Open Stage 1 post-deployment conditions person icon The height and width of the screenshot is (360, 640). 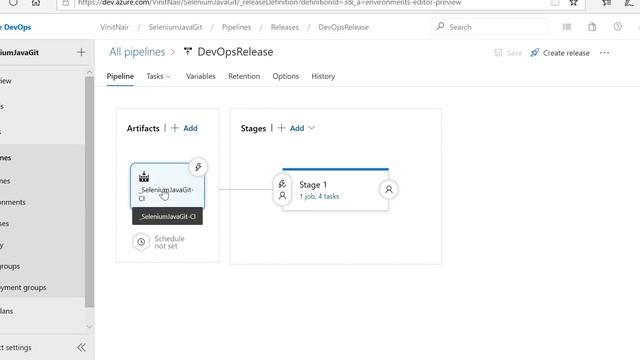[x=389, y=190]
